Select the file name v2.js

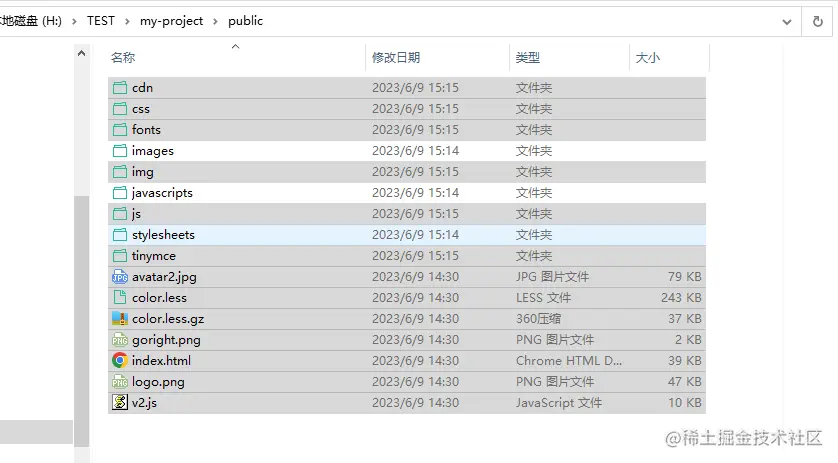144,403
